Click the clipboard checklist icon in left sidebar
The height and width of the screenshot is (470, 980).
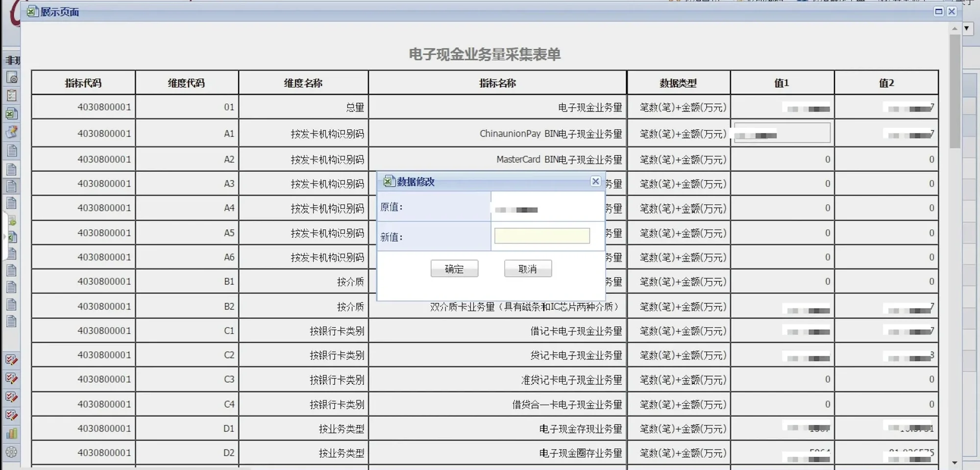[x=12, y=95]
